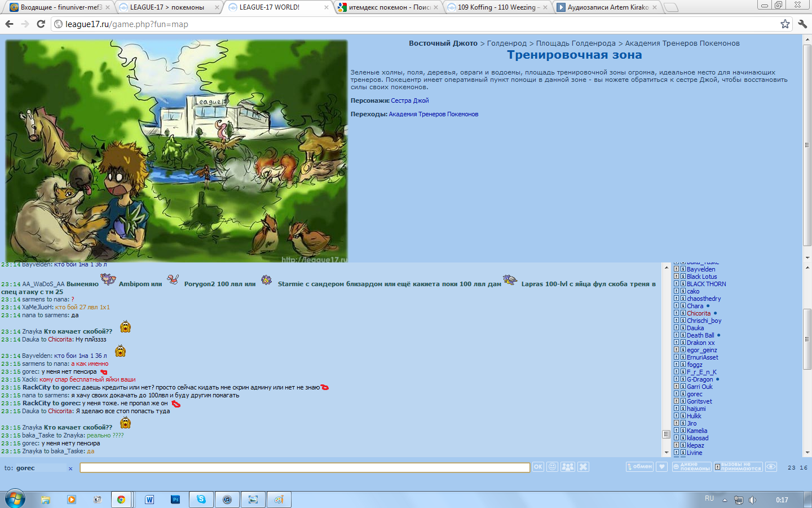Click the exclamation icon next to Chicorita
Viewport: 812px width, 508px height.
click(677, 313)
